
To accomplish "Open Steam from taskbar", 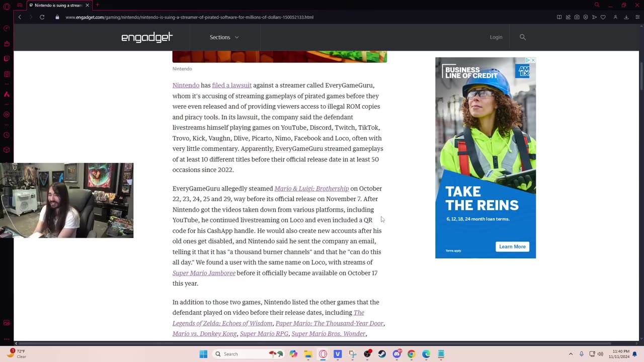I will click(382, 354).
